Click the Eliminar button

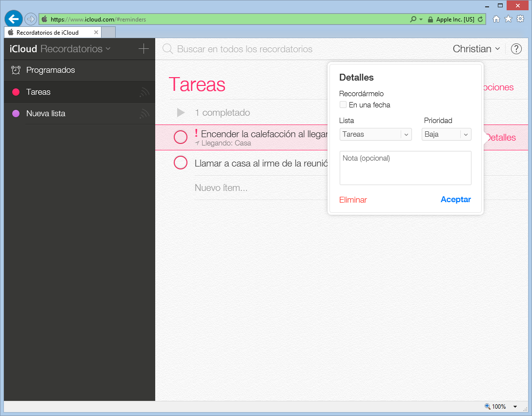353,200
